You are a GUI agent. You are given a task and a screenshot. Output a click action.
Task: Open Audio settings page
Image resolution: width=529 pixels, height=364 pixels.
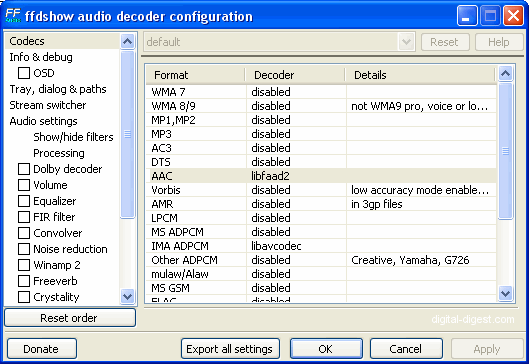click(x=43, y=121)
